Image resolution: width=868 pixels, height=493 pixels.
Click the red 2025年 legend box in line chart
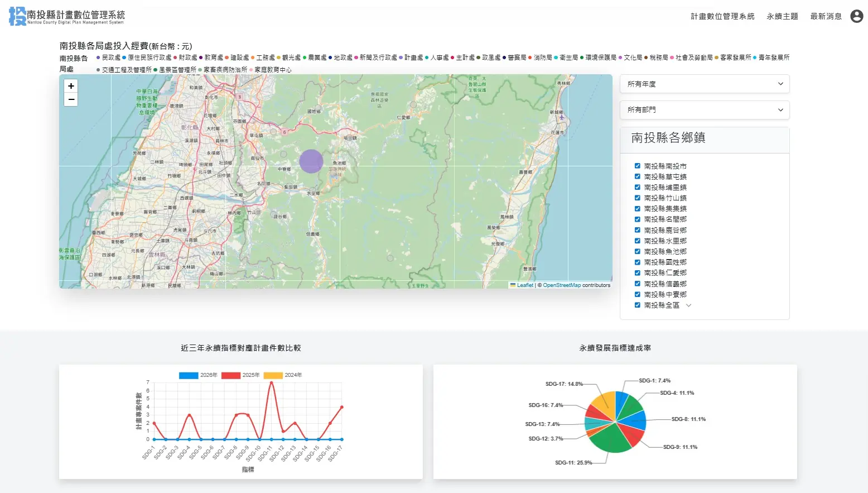230,375
